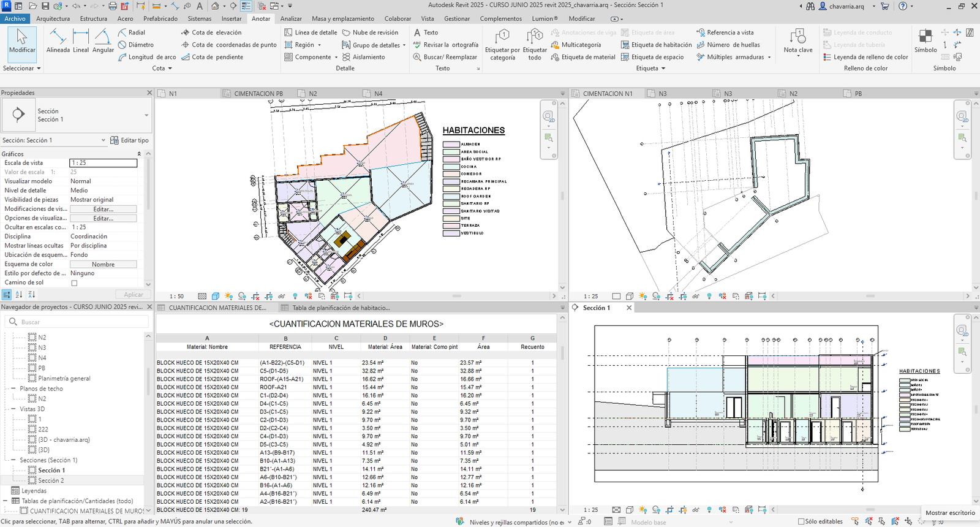Switch to CUANTIFICACION MATERIALES DE... tab

pyautogui.click(x=217, y=308)
